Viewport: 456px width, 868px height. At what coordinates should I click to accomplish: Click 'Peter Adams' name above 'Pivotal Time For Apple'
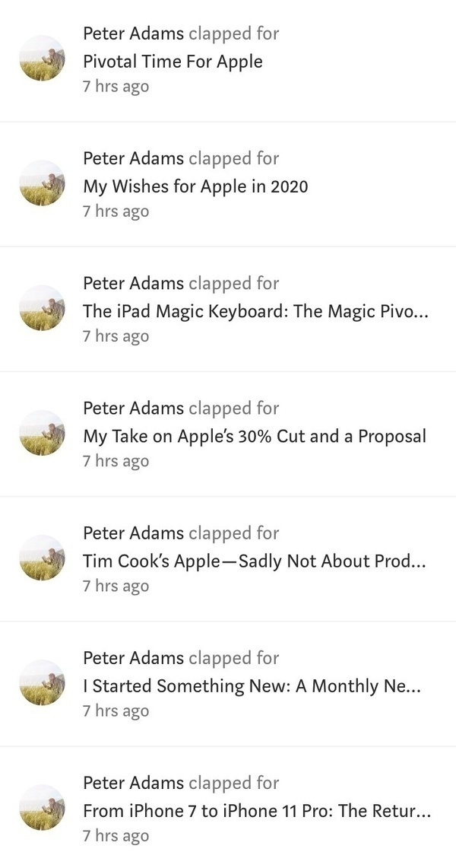(133, 33)
